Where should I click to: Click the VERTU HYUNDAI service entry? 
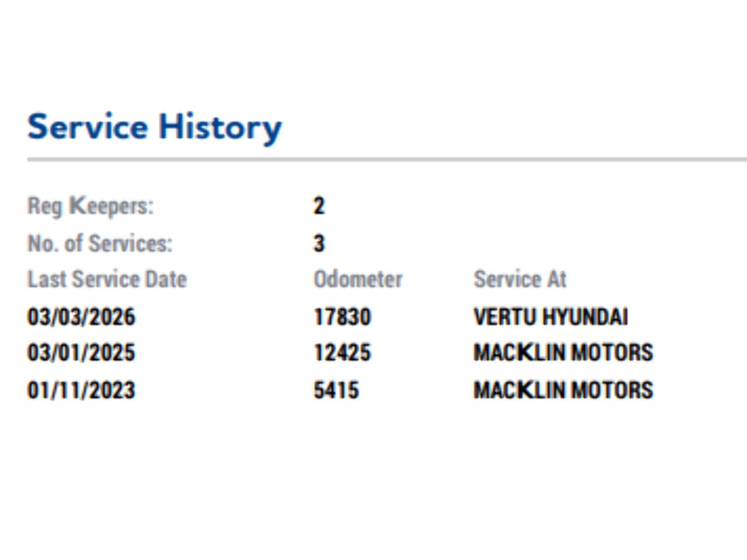pos(551,317)
